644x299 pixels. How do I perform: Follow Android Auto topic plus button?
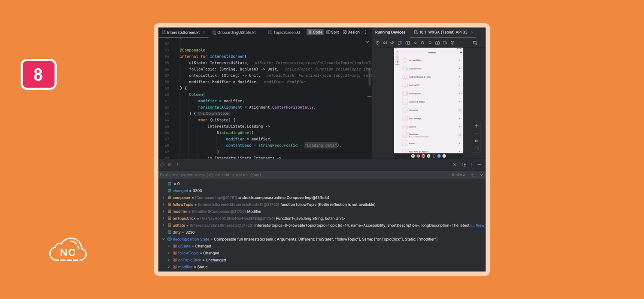(x=459, y=68)
